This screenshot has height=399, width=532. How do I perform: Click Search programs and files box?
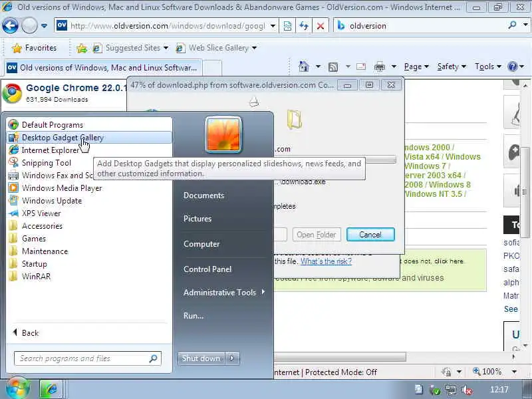click(x=88, y=358)
